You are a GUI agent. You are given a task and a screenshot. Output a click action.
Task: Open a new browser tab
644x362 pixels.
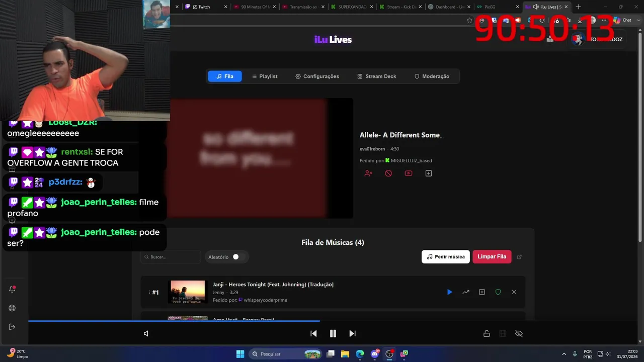pos(578,7)
